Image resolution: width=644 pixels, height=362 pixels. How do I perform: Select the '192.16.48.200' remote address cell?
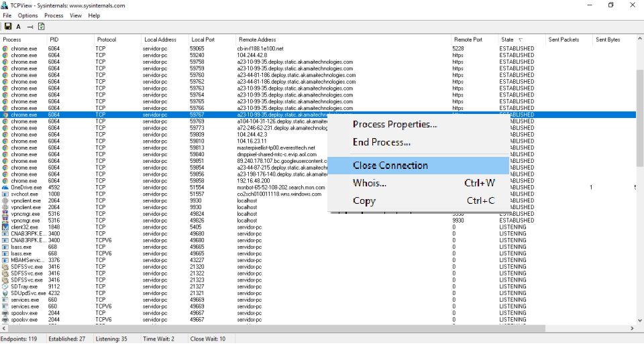(x=254, y=180)
